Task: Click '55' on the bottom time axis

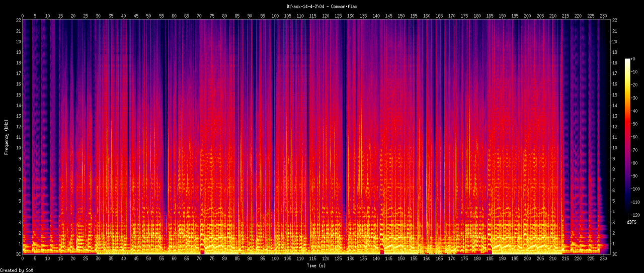Action: click(x=161, y=259)
